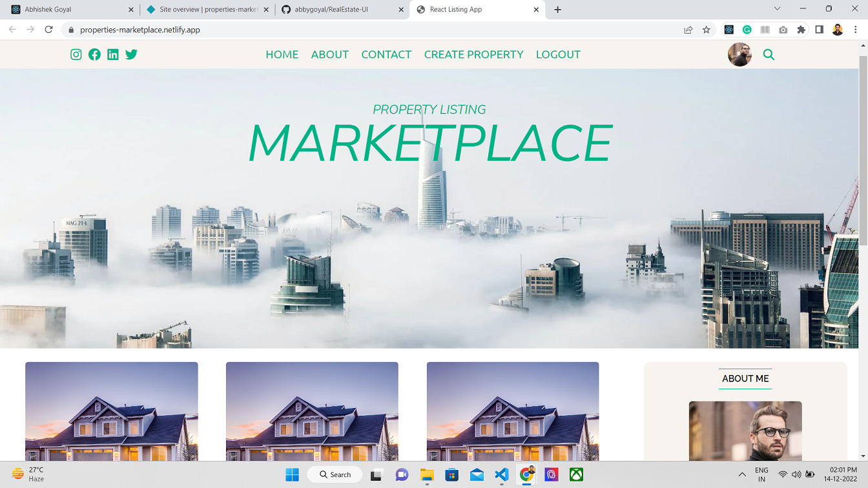Viewport: 868px width, 488px height.
Task: Open the Chrome three-dot menu
Action: pyautogui.click(x=856, y=30)
